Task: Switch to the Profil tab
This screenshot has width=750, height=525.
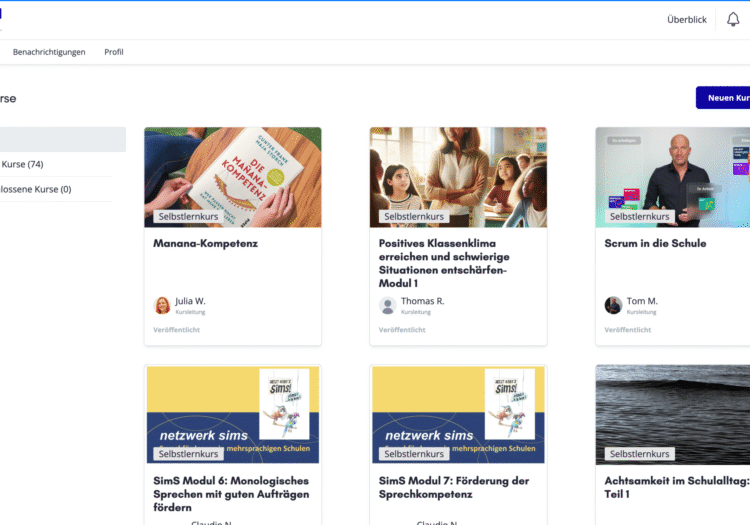Action: tap(114, 52)
